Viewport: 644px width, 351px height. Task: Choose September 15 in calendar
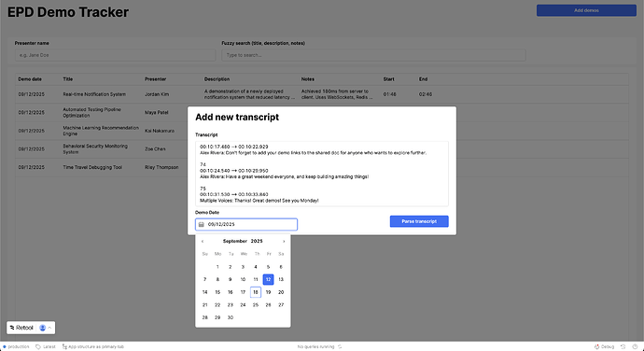(x=217, y=292)
